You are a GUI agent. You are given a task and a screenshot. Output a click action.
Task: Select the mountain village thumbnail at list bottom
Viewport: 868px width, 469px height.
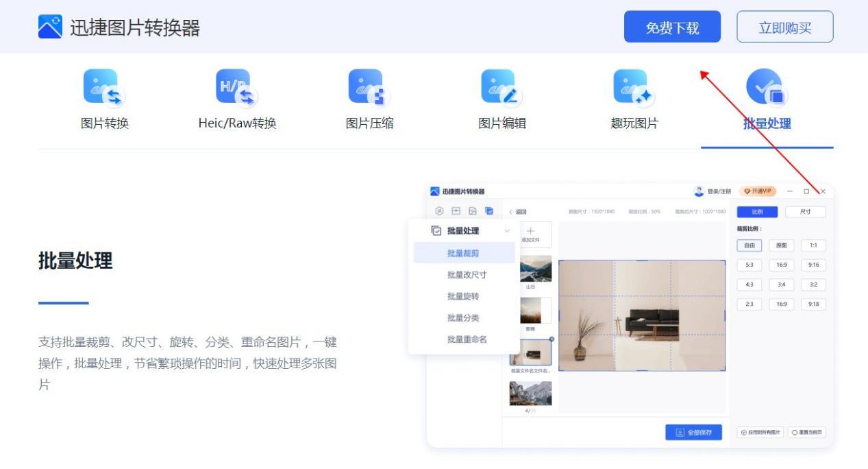coord(530,394)
